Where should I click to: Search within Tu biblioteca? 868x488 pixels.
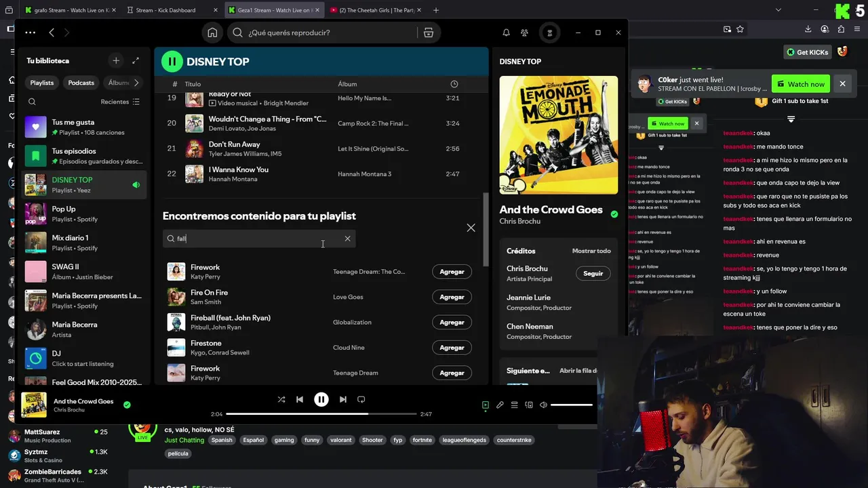[32, 102]
